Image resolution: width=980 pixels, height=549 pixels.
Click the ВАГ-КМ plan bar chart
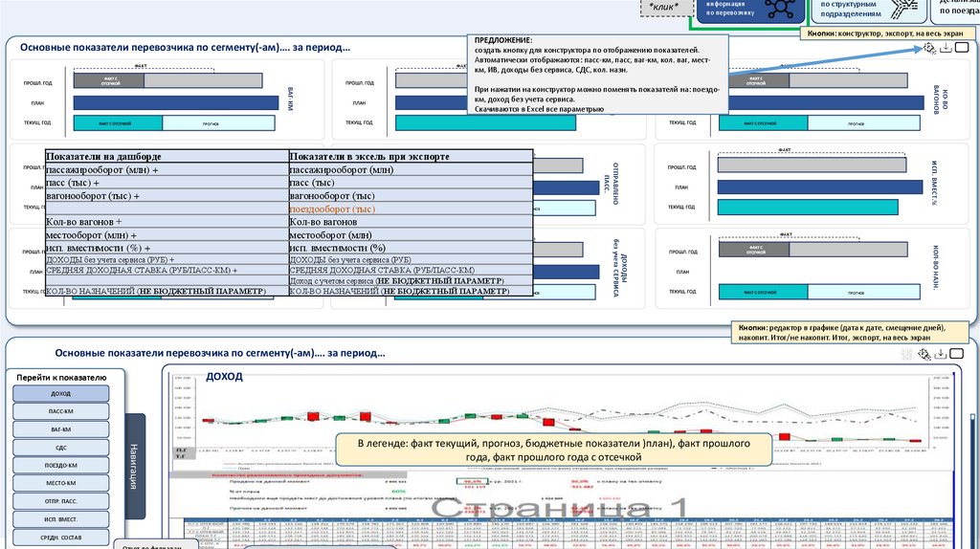(x=176, y=102)
